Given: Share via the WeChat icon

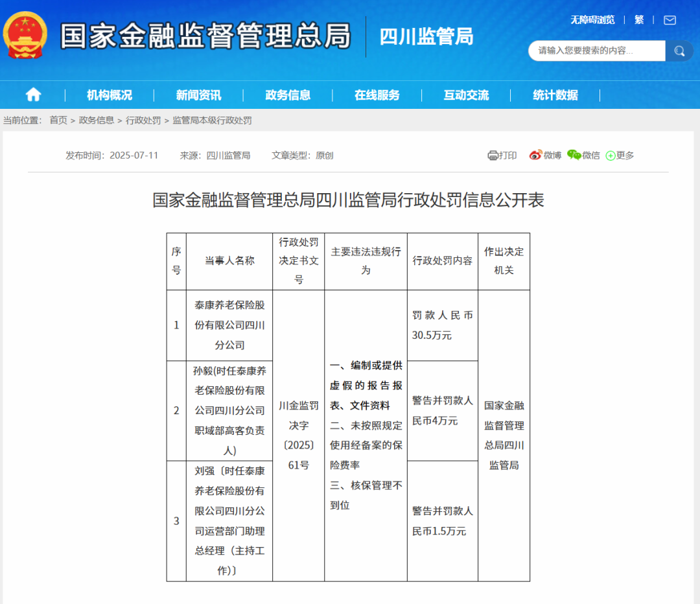Looking at the screenshot, I should pyautogui.click(x=574, y=155).
